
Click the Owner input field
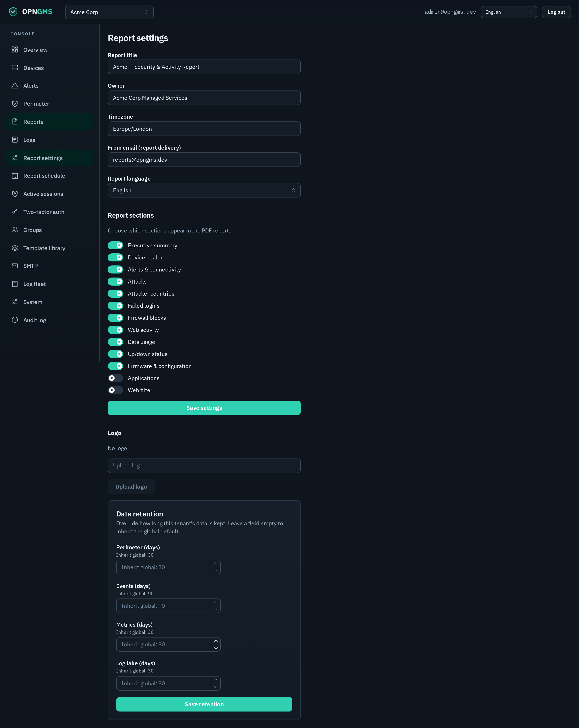click(x=204, y=98)
